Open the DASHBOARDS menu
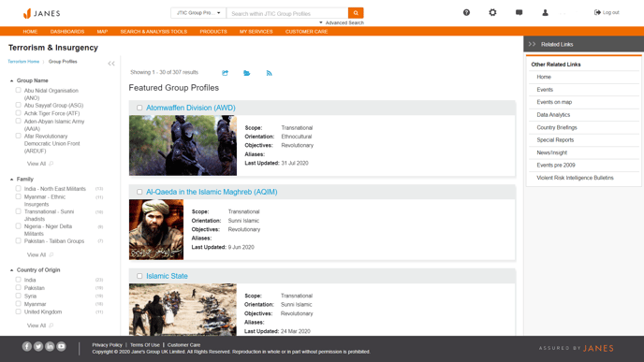The height and width of the screenshot is (362, 644). click(x=67, y=32)
